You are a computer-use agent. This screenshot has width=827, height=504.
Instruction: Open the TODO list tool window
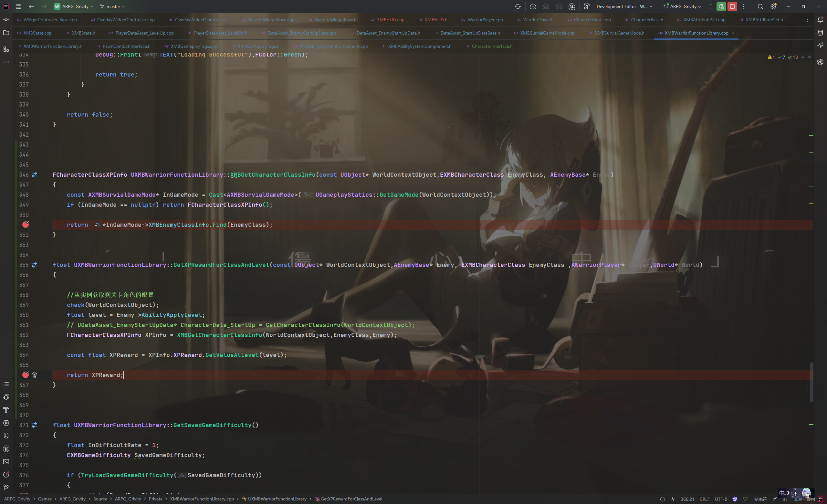click(x=6, y=384)
